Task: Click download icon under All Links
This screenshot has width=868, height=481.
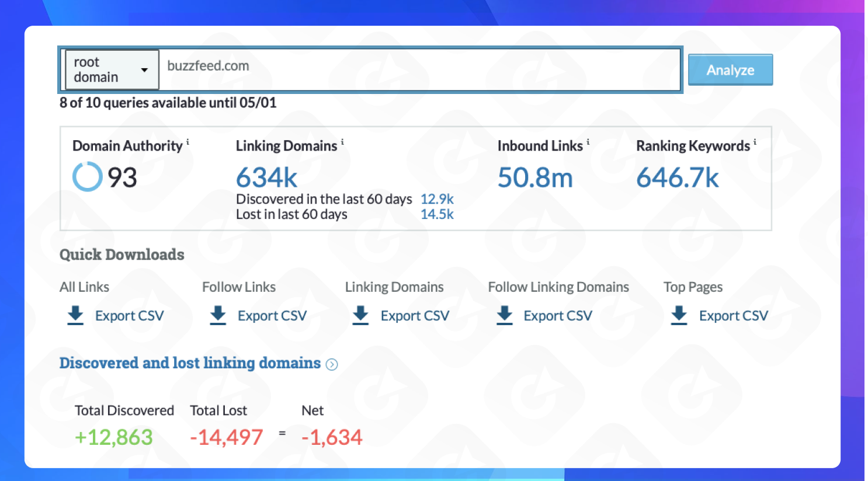Action: (75, 315)
